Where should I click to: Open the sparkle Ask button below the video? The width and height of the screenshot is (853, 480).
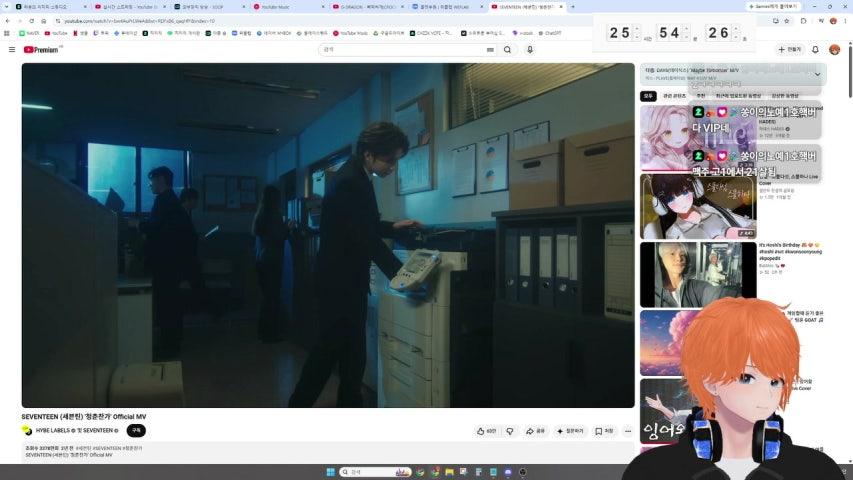click(x=570, y=431)
